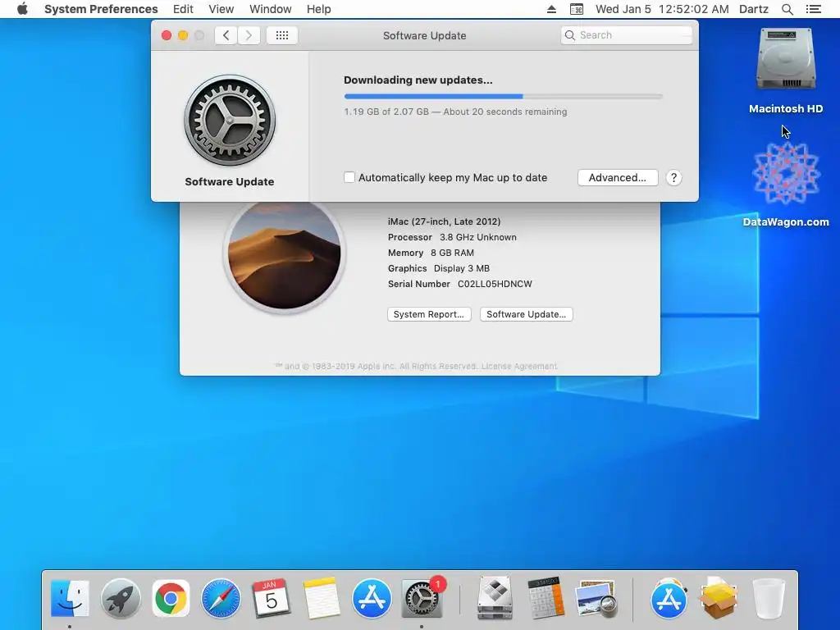Click the Search field in Software Update
Viewport: 840px width, 630px height.
click(x=626, y=35)
